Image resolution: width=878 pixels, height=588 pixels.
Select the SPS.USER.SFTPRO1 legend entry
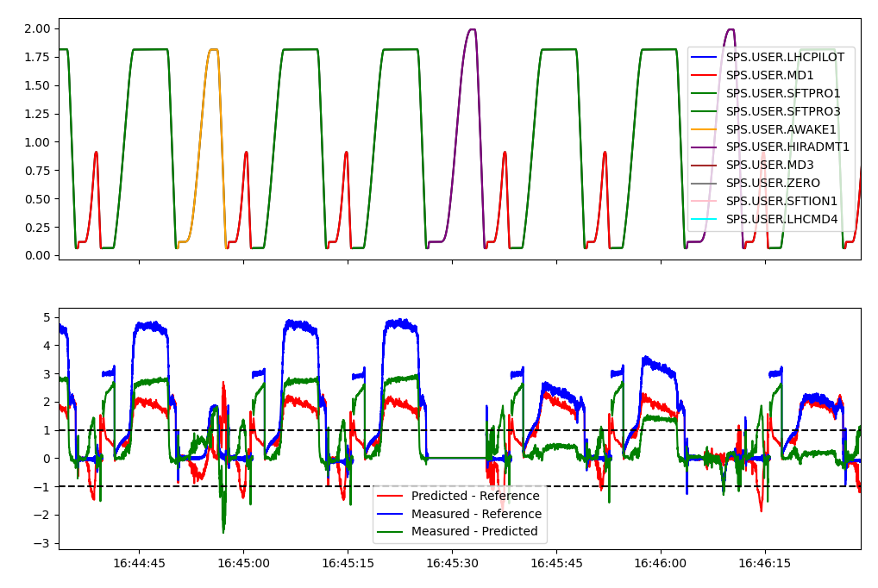(x=782, y=93)
